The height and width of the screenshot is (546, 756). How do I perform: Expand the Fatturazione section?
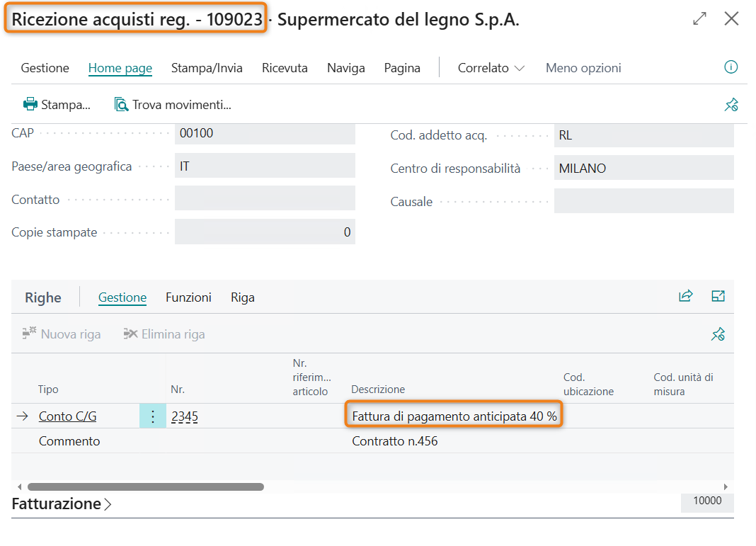(x=62, y=504)
